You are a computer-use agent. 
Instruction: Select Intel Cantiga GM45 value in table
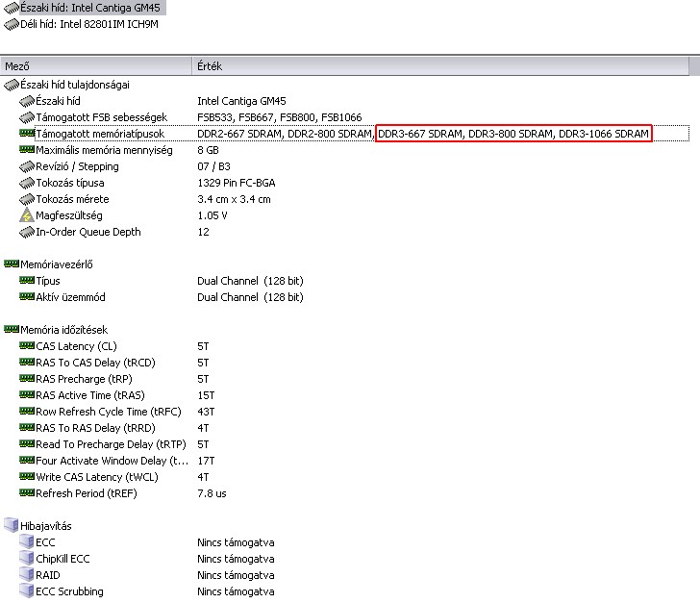(x=241, y=101)
